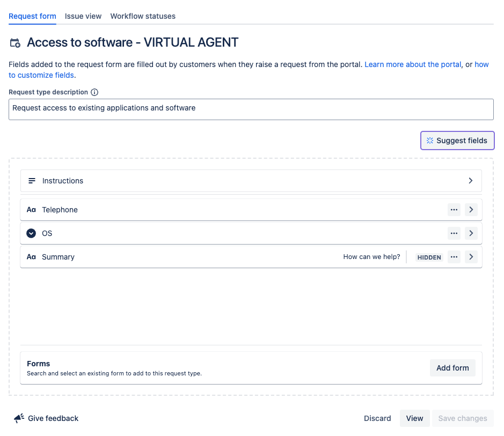Viewport: 504px width, 436px height.
Task: Open more options for the Summary field
Action: pyautogui.click(x=454, y=257)
